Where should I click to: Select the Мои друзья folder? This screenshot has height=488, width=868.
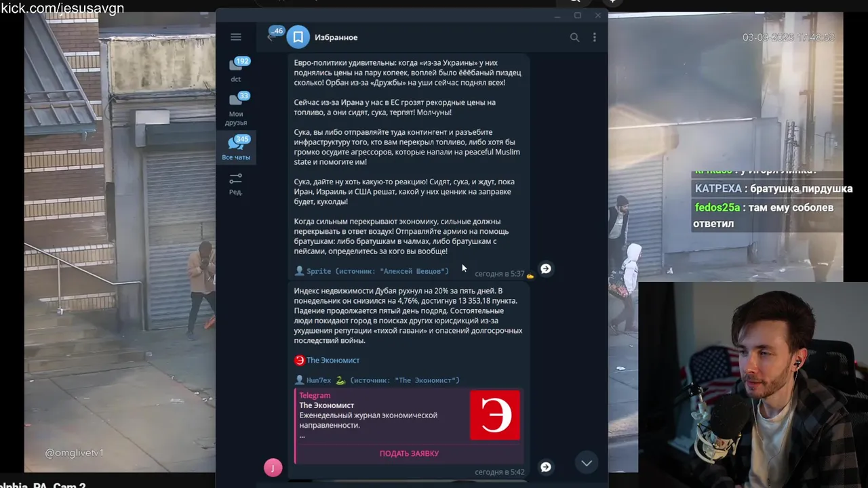click(x=235, y=108)
